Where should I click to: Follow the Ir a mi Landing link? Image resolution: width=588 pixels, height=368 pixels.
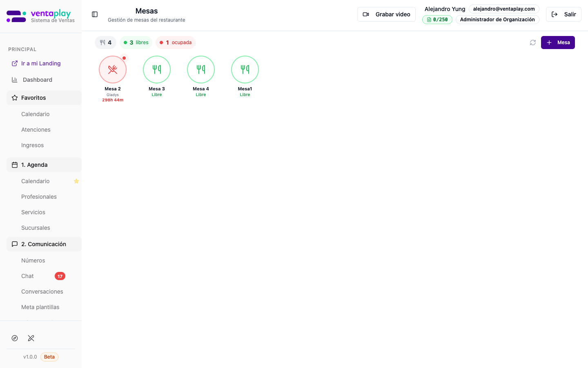pos(41,63)
